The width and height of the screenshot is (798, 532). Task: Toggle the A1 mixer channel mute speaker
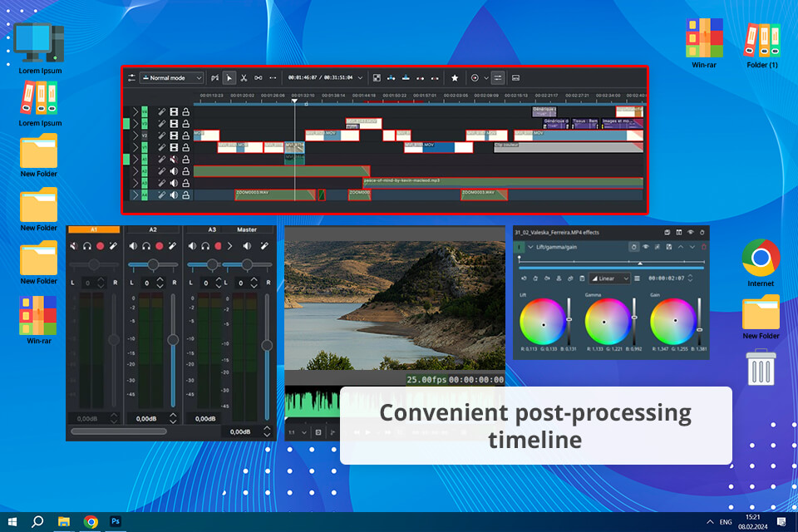74,246
